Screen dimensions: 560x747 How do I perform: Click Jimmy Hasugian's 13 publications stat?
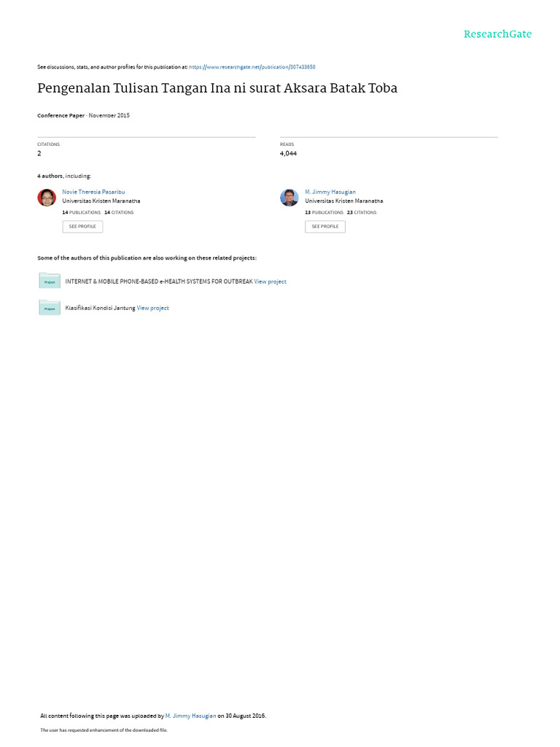click(x=324, y=212)
